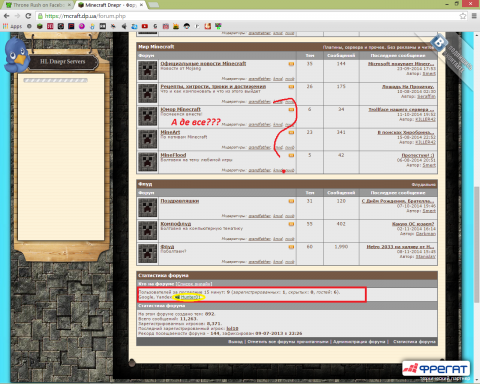Bookmark this page with star icon

pos(463,16)
